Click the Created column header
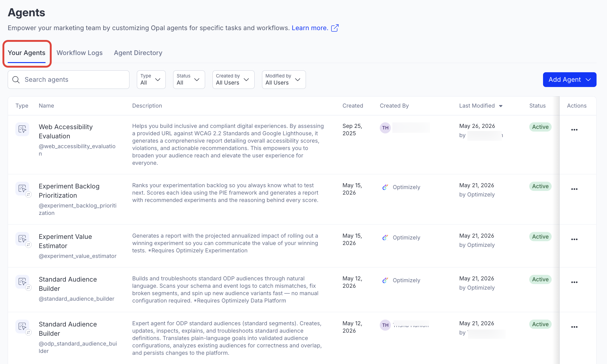The height and width of the screenshot is (364, 607). coord(353,106)
